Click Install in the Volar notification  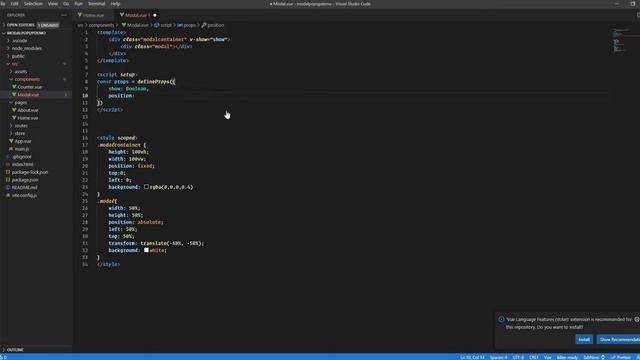point(584,340)
